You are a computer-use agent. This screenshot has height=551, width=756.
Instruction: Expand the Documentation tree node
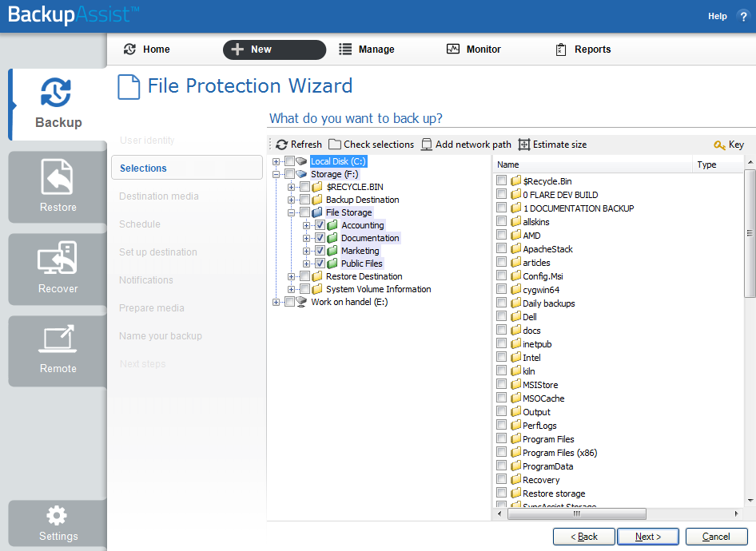click(306, 238)
